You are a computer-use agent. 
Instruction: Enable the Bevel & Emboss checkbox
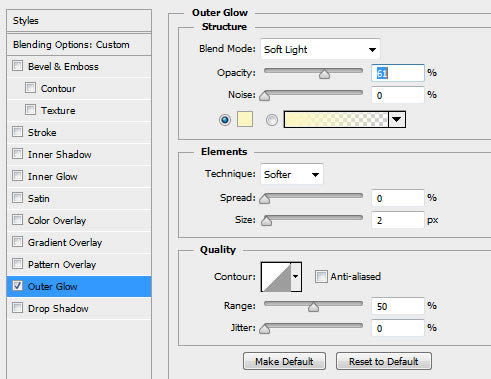pyautogui.click(x=17, y=66)
